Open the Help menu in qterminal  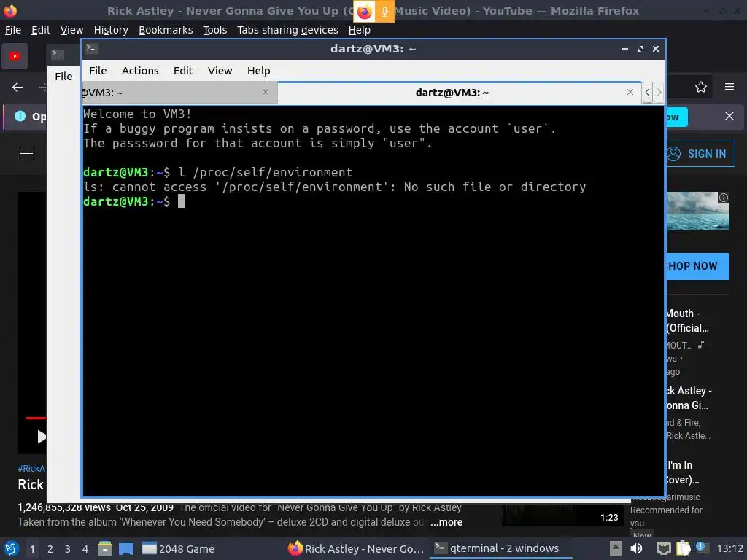click(259, 71)
